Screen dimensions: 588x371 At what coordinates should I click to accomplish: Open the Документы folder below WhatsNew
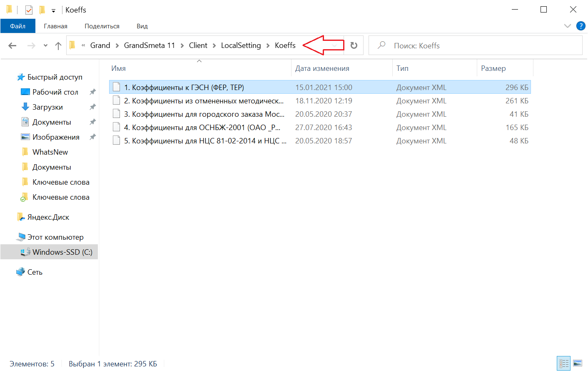pyautogui.click(x=52, y=167)
